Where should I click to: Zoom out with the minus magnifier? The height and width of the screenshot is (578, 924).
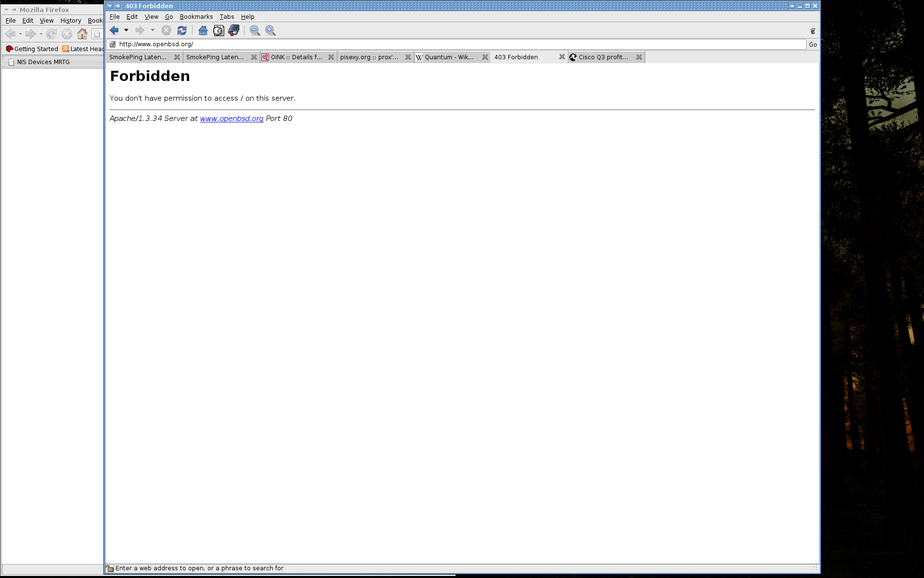coord(255,30)
